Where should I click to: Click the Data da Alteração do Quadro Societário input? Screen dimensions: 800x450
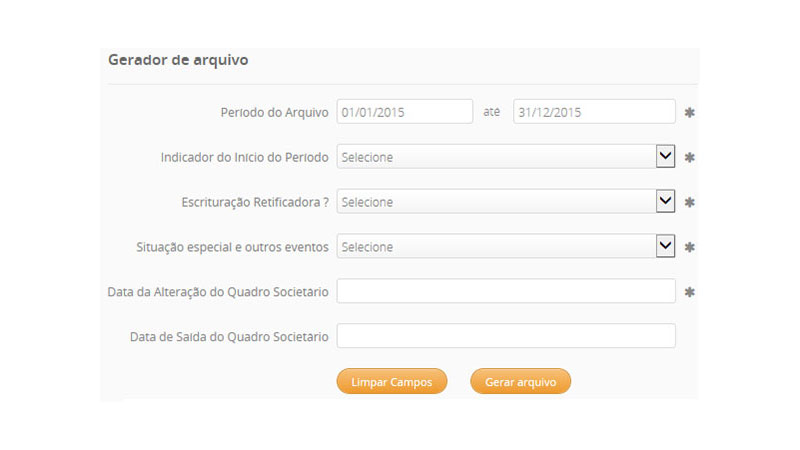506,291
